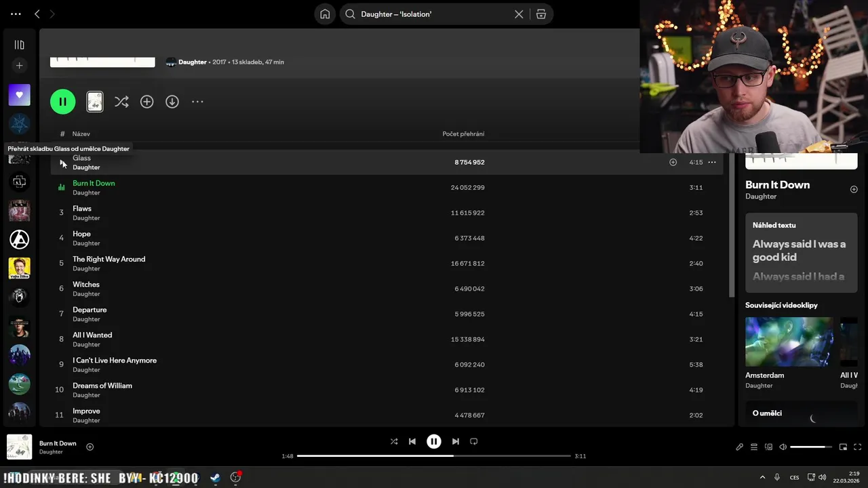Pause playback in the player bar

coord(434,441)
